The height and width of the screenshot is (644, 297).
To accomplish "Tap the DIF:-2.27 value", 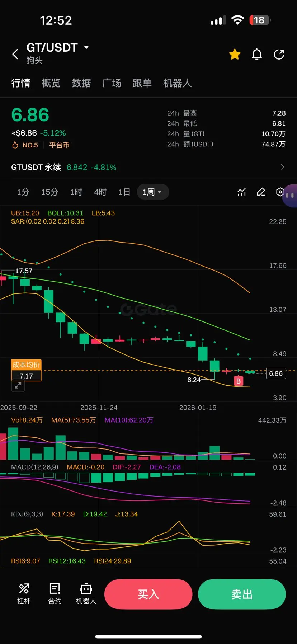I will (127, 467).
